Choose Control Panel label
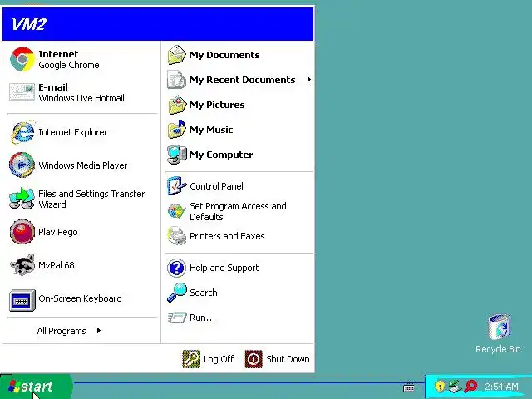 click(x=216, y=186)
